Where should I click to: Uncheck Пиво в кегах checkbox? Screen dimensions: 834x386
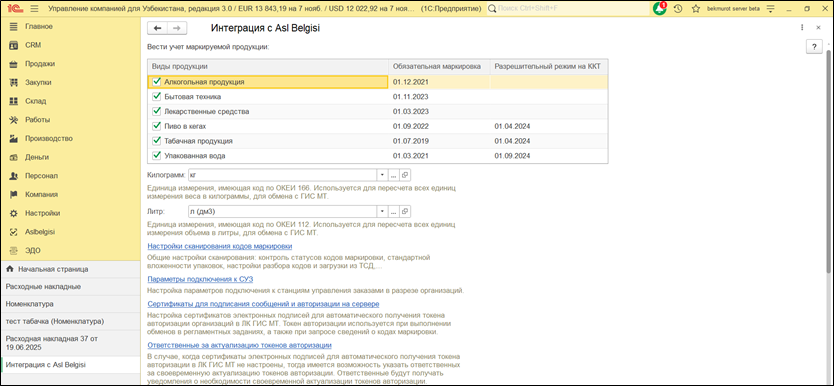click(x=156, y=126)
